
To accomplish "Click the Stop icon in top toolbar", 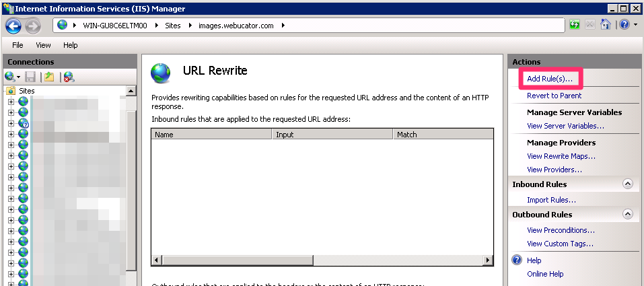I will [x=589, y=25].
